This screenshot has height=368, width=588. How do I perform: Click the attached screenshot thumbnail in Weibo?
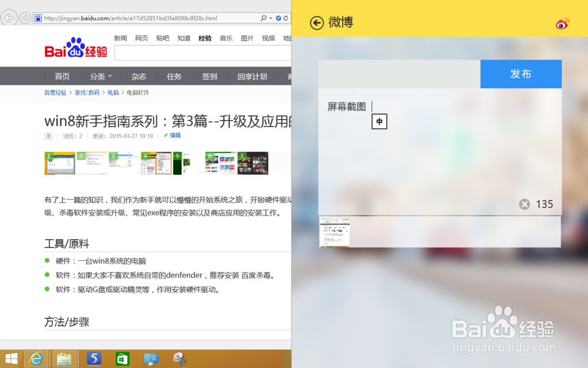(335, 232)
